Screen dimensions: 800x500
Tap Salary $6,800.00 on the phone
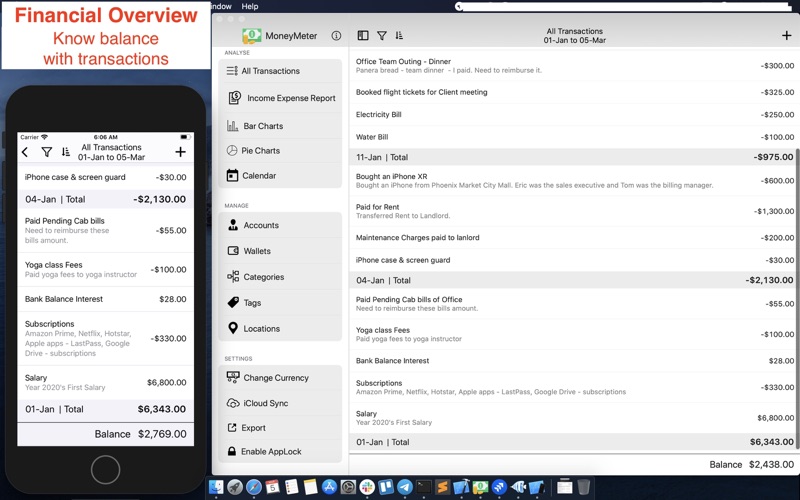click(106, 382)
